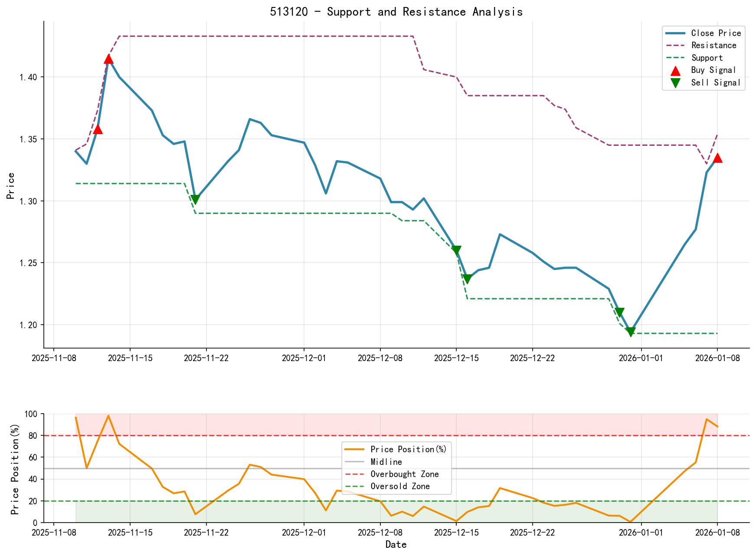Click the orange Price Position line peak near 2025-11-13

[108, 415]
